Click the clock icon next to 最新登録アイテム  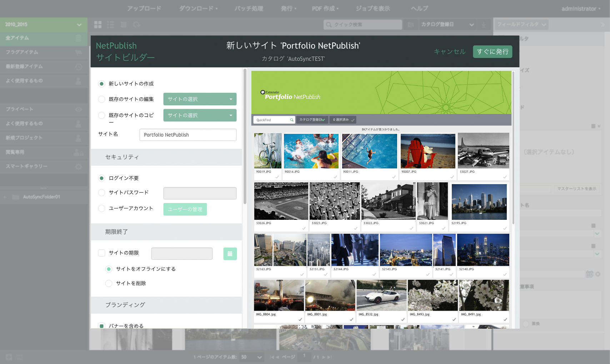79,66
